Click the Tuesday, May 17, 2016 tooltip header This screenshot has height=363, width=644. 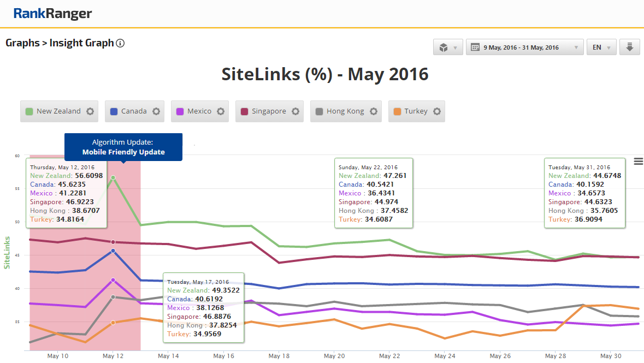pyautogui.click(x=198, y=282)
